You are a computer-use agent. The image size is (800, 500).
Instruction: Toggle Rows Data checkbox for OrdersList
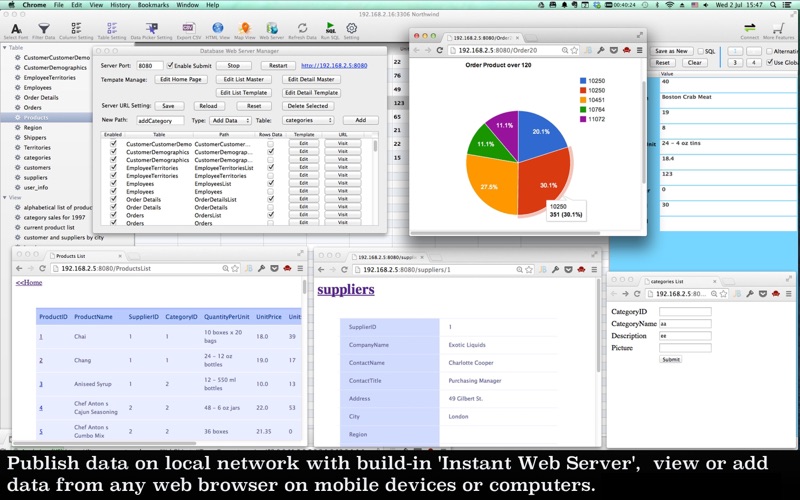(270, 215)
